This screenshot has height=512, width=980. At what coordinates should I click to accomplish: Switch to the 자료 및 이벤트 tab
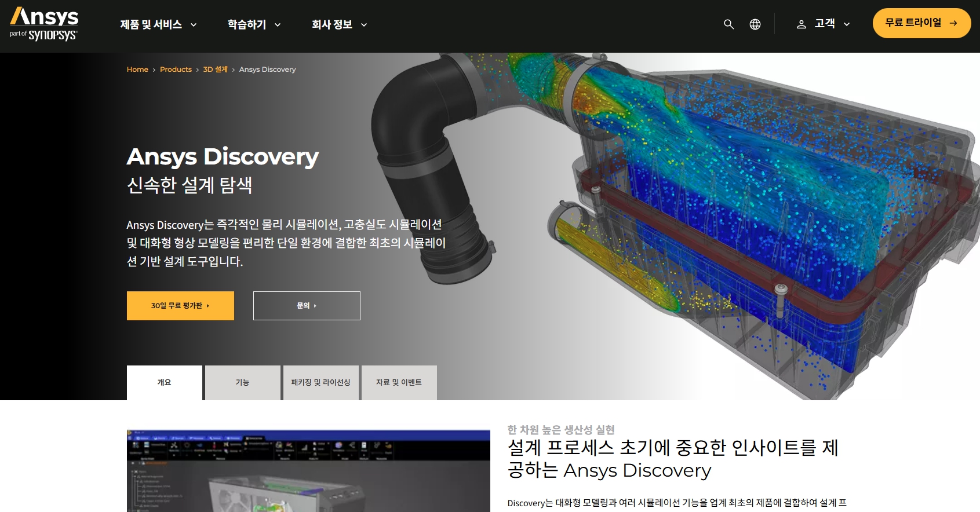point(399,383)
